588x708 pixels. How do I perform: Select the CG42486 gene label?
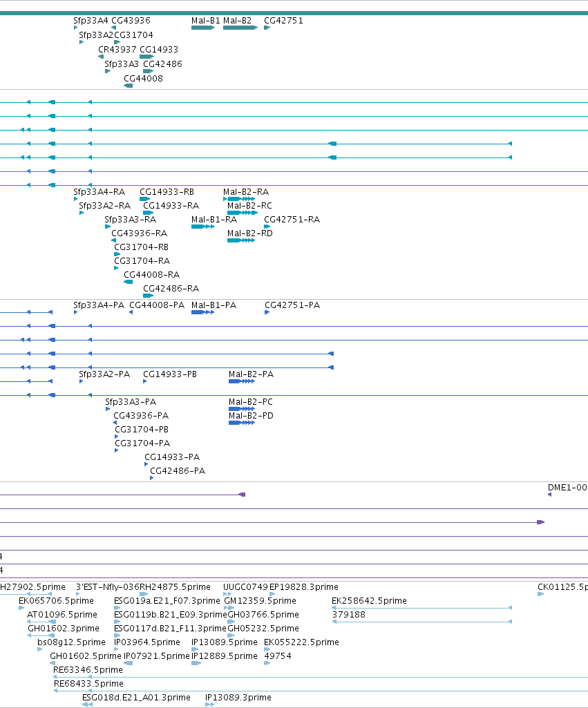pyautogui.click(x=162, y=64)
